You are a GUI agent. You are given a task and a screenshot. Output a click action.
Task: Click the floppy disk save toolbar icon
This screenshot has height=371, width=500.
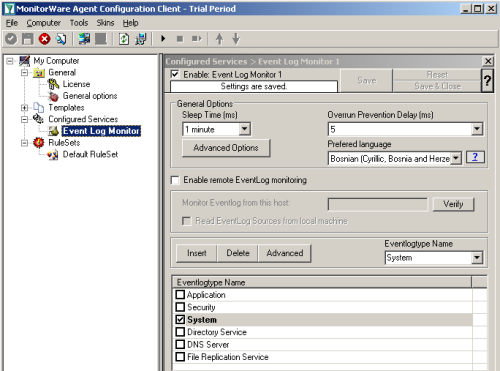pos(28,39)
